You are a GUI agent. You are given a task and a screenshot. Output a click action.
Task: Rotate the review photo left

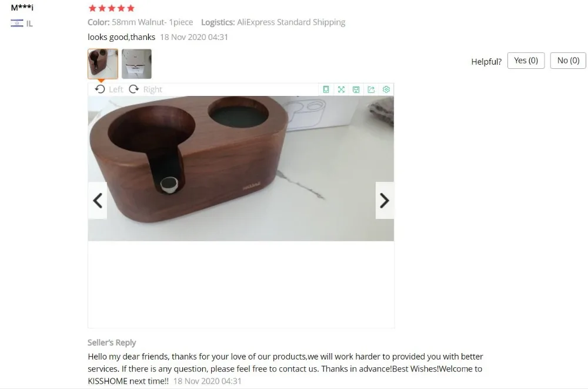tap(100, 89)
